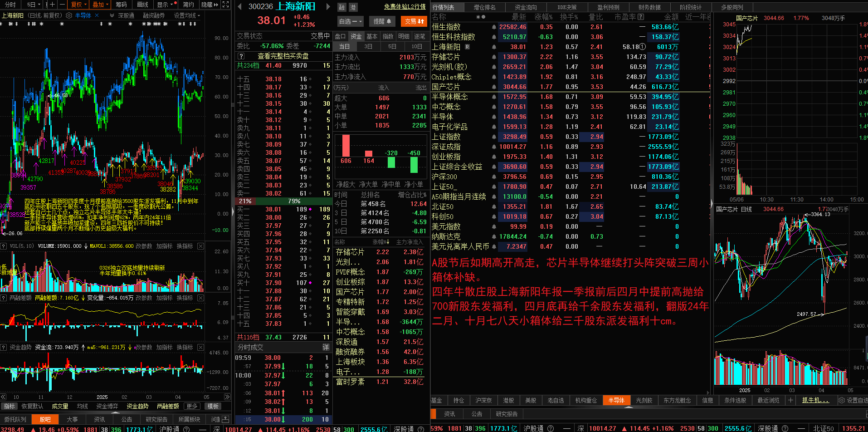
Task: Click the bell icon in 存储芯片 row
Action: pyautogui.click(x=494, y=57)
